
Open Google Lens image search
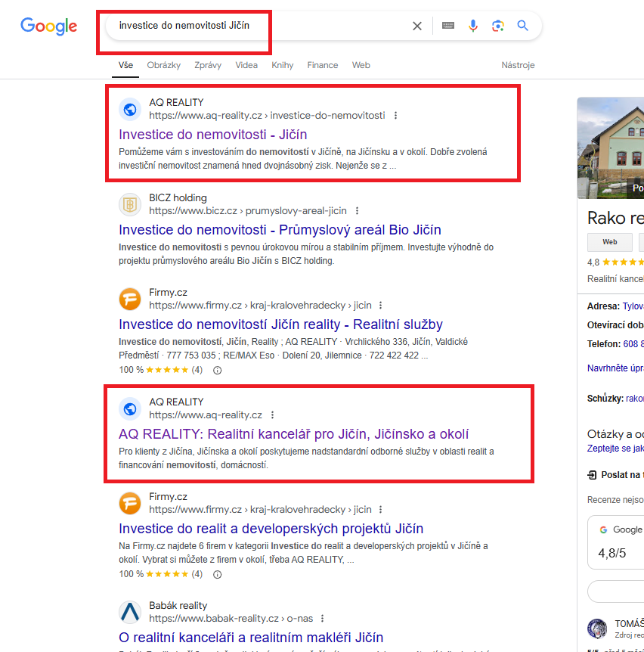pos(498,26)
